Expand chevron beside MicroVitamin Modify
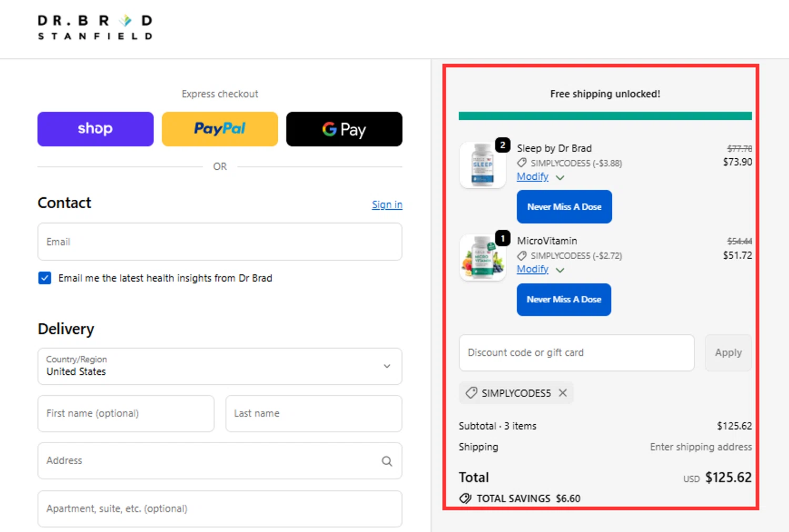Image resolution: width=789 pixels, height=532 pixels. pyautogui.click(x=560, y=270)
